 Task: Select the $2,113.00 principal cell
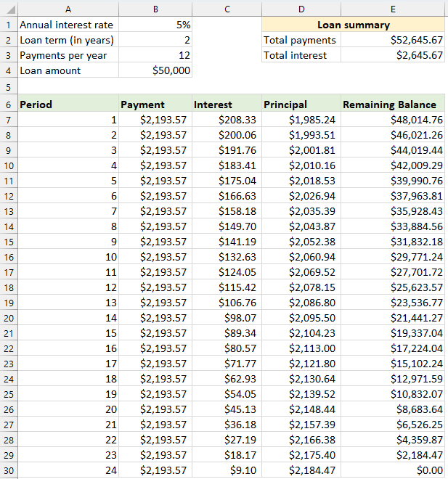pyautogui.click(x=301, y=348)
